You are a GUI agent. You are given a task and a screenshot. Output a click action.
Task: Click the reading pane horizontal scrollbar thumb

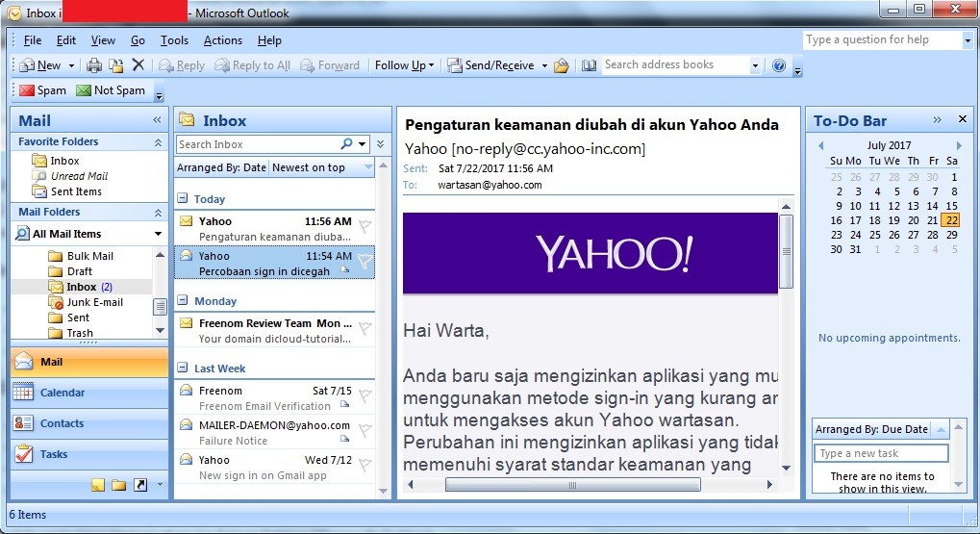tap(572, 485)
